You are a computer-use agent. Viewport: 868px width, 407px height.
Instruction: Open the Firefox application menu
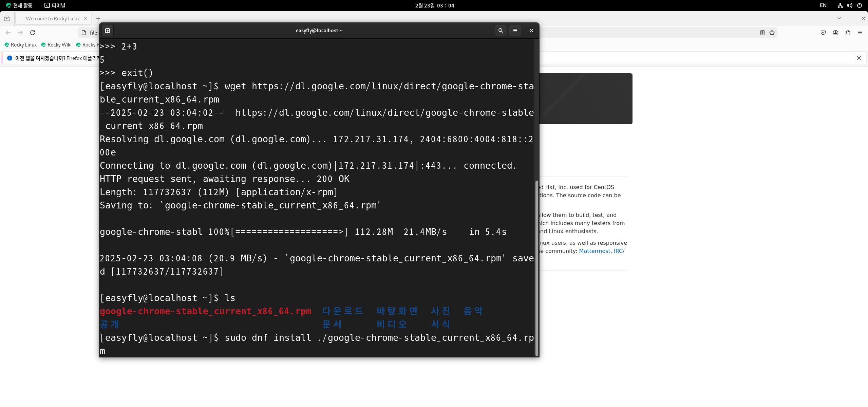[x=860, y=33]
